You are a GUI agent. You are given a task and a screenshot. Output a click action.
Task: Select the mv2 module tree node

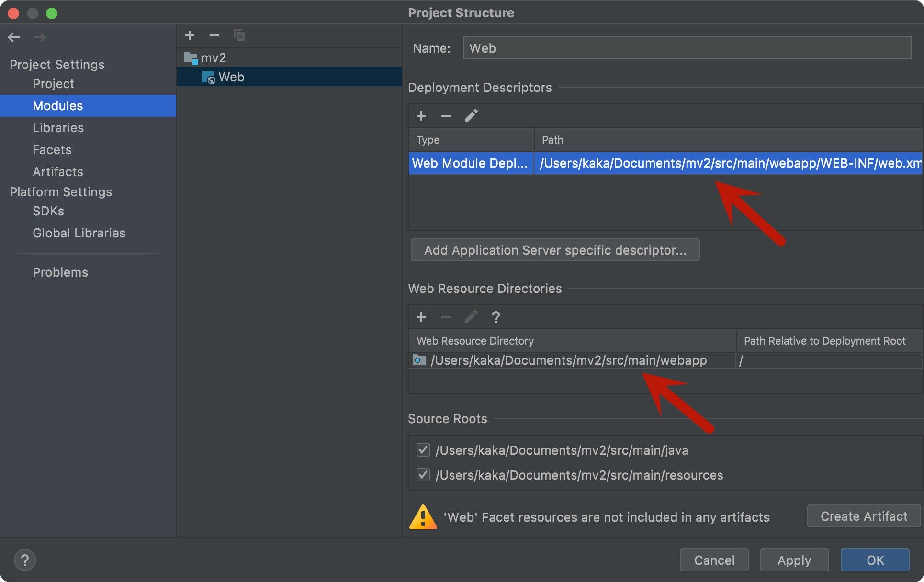tap(213, 58)
